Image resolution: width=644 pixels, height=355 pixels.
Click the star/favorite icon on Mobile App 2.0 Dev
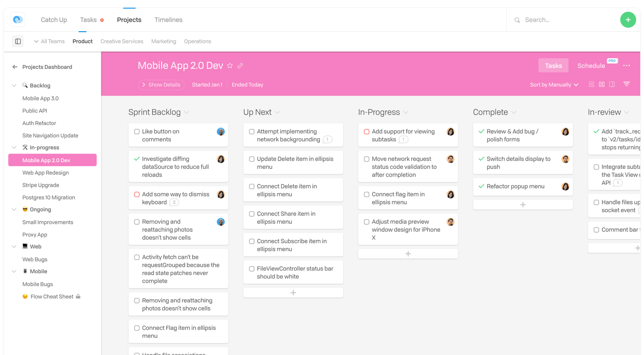click(230, 65)
